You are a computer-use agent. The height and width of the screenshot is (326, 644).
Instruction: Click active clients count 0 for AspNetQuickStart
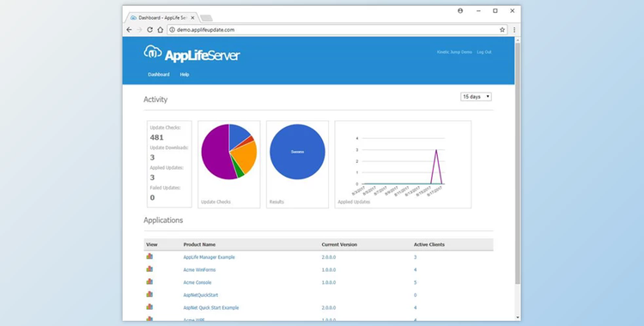(416, 295)
